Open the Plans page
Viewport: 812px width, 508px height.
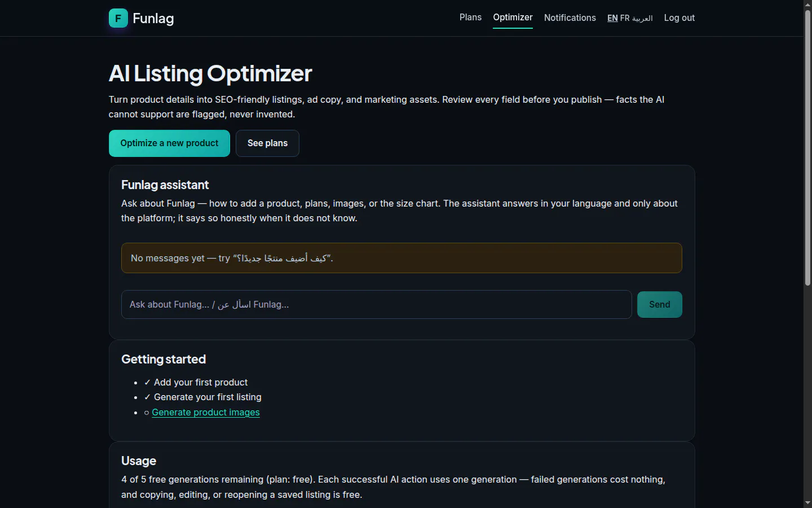(x=470, y=17)
